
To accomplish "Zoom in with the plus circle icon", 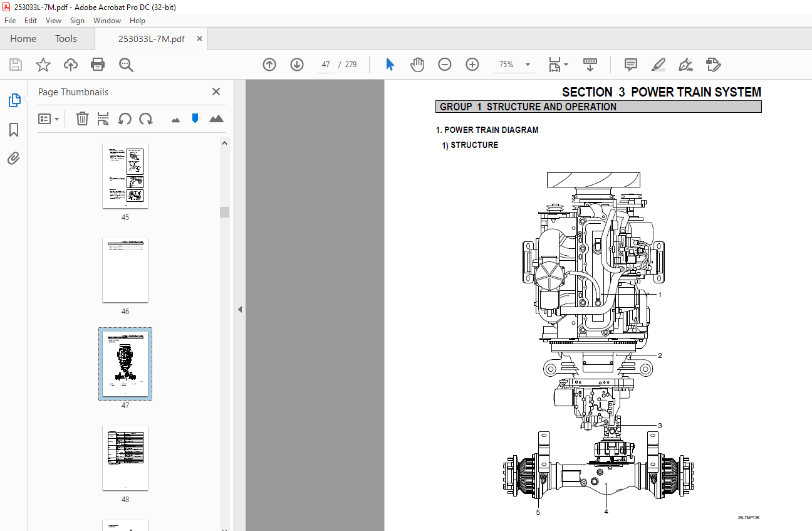I will point(472,65).
